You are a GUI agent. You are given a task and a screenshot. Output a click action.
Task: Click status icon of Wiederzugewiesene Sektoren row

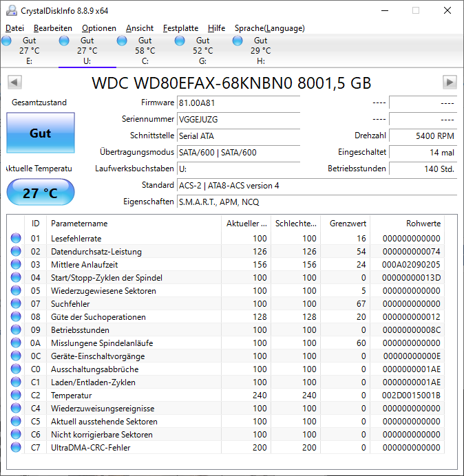(x=16, y=290)
